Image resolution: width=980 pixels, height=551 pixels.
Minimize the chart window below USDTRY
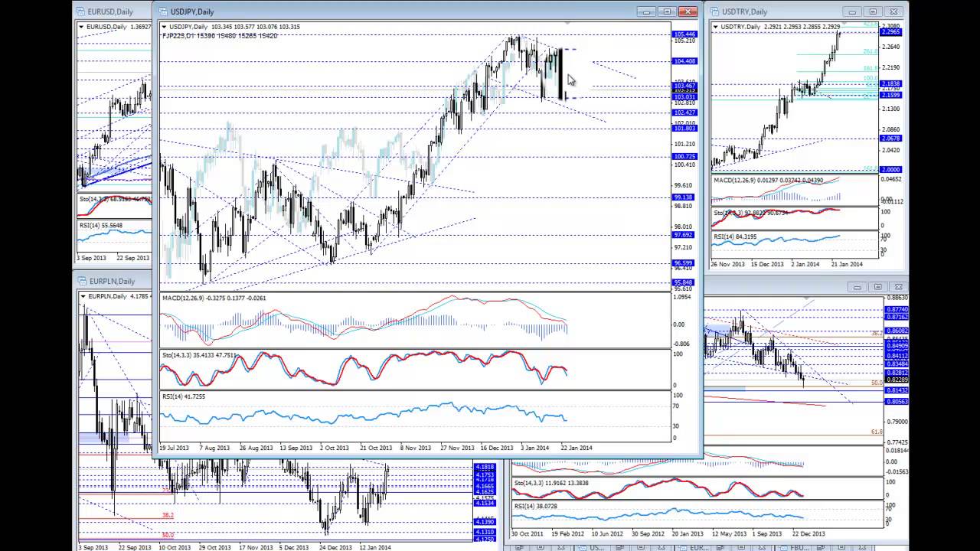857,287
